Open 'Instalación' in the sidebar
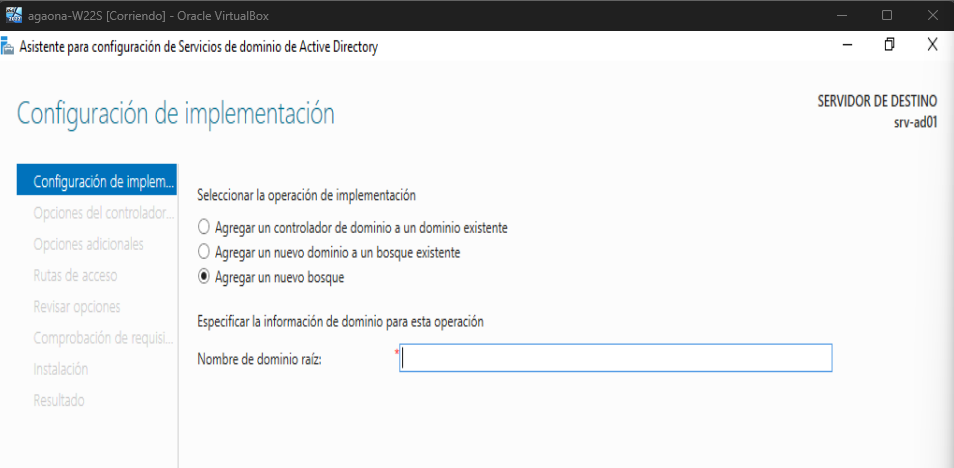This screenshot has height=468, width=954. pos(61,369)
